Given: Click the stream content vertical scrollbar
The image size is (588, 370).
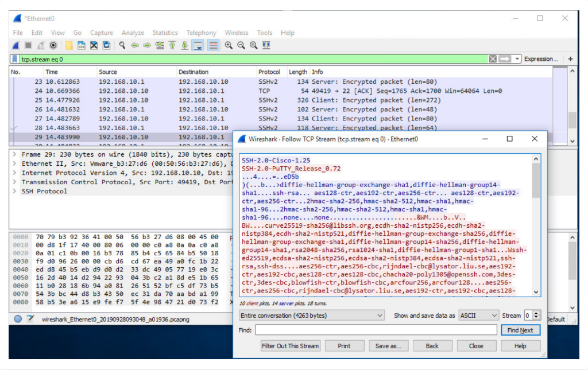Looking at the screenshot, I should coord(536,225).
